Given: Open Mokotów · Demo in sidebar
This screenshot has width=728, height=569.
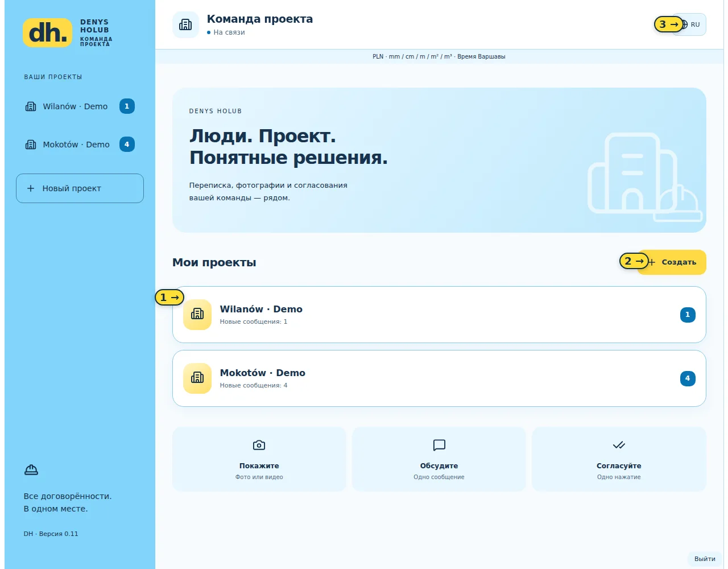Looking at the screenshot, I should [80, 145].
